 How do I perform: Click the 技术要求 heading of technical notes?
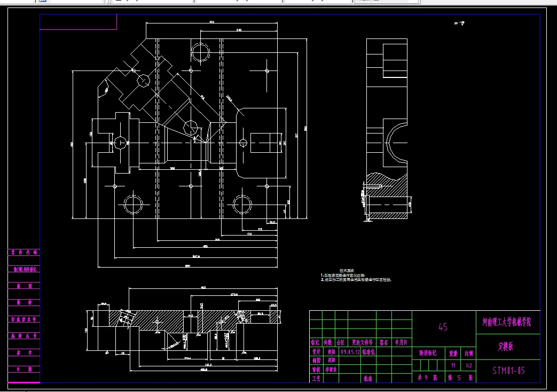[347, 271]
